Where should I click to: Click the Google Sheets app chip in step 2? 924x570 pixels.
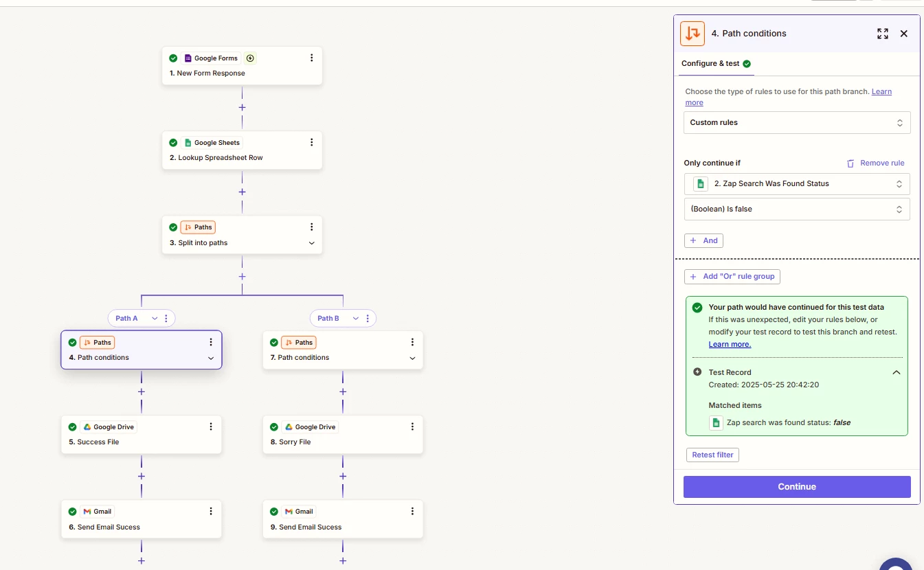coord(212,142)
